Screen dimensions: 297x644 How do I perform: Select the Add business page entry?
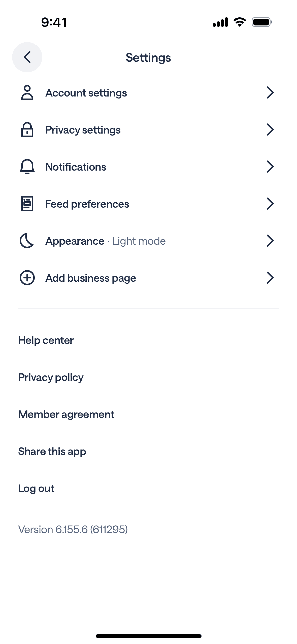pos(91,278)
